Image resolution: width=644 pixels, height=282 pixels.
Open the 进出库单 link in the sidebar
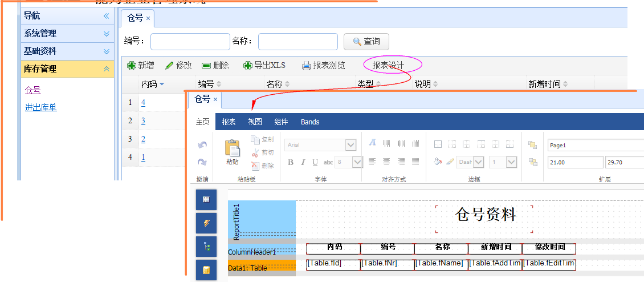click(40, 107)
